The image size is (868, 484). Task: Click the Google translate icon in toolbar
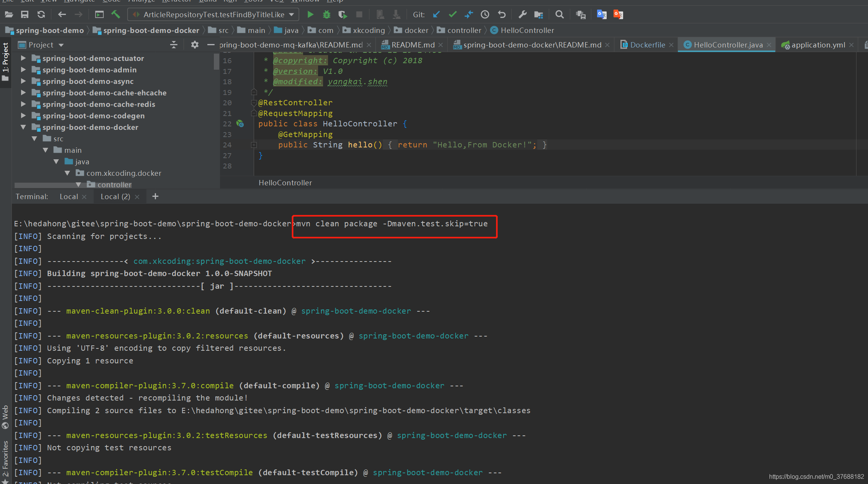(602, 15)
